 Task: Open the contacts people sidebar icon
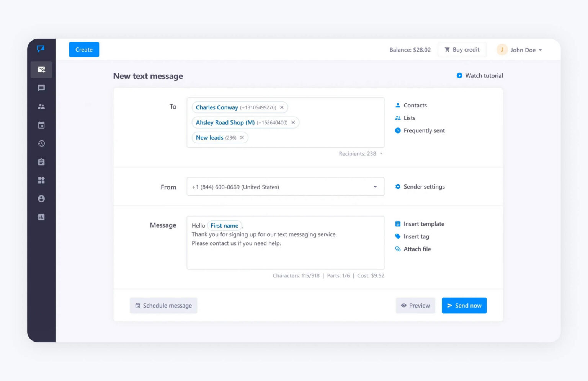tap(41, 107)
